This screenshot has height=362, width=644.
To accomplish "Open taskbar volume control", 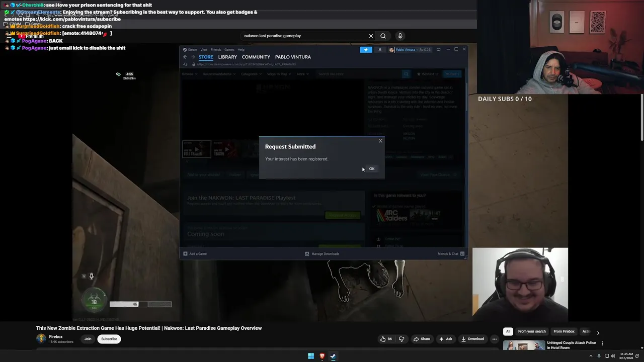I will click(x=613, y=356).
